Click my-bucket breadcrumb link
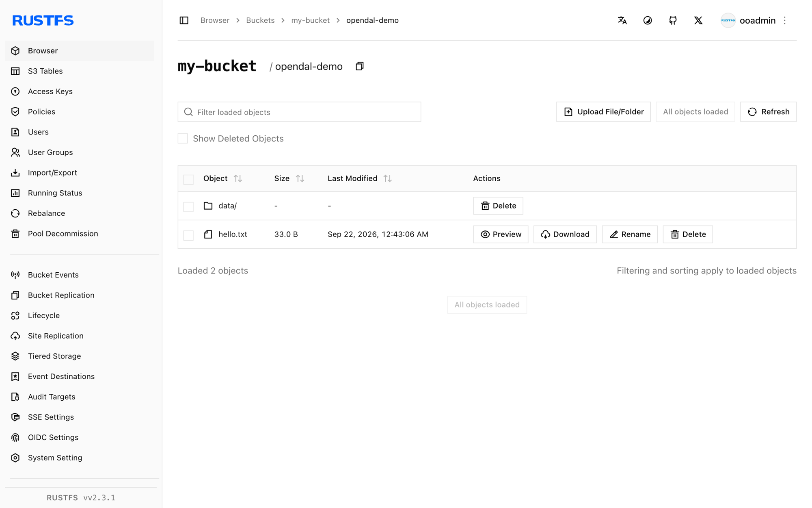The image size is (812, 508). 310,20
